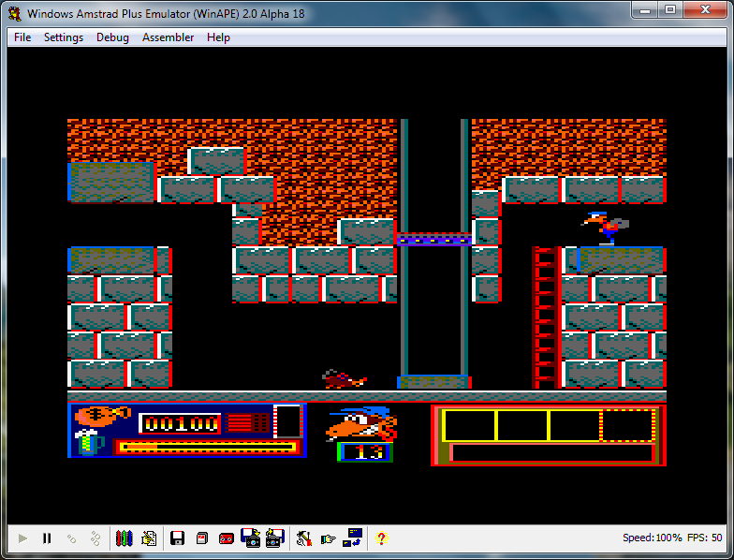
Task: Open the Settings menu
Action: 64,37
